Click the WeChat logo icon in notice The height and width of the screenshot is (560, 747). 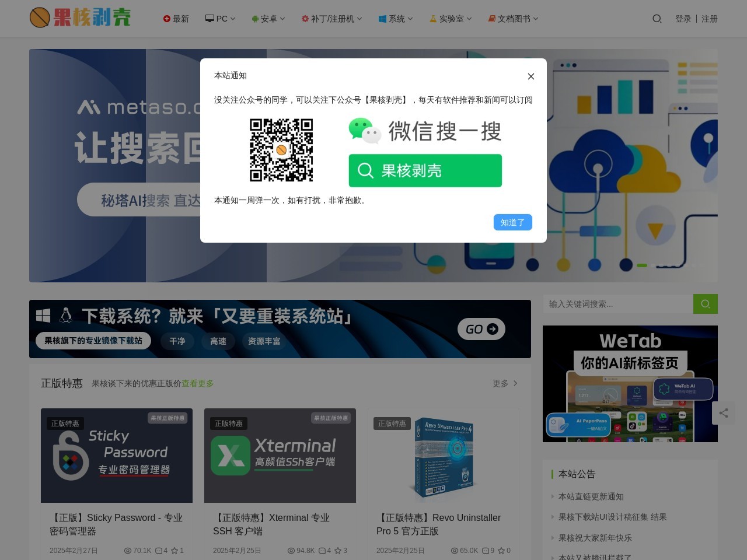click(365, 131)
